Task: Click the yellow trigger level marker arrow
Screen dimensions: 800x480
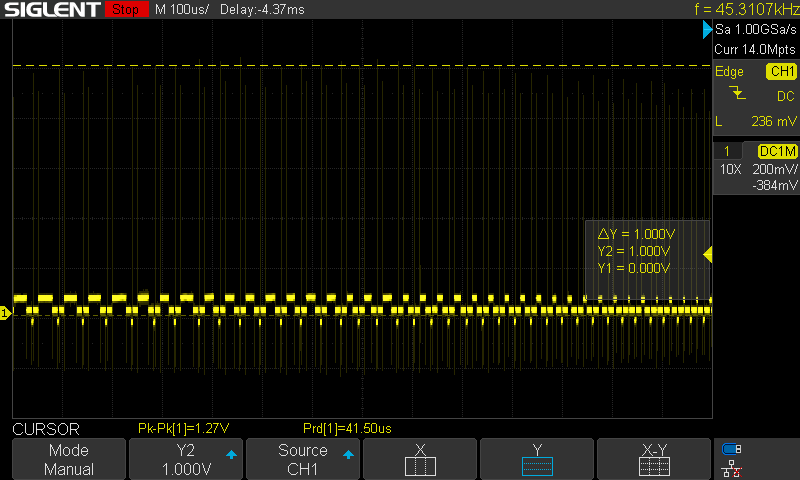Action: [707, 255]
